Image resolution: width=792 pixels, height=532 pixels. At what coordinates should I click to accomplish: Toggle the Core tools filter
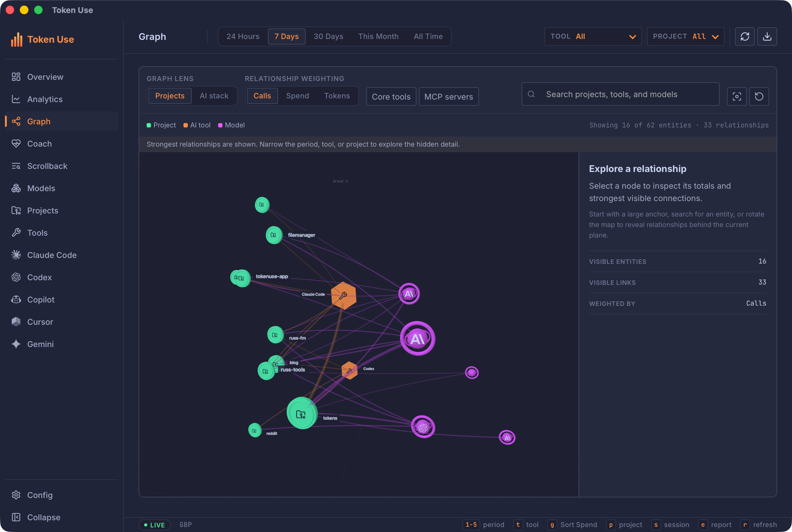pos(391,97)
